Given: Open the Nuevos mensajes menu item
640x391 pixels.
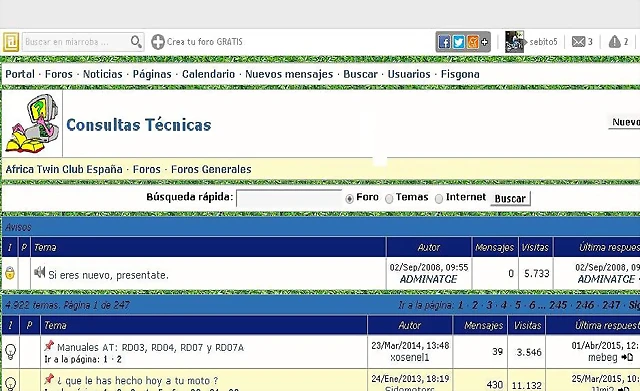Looking at the screenshot, I should pyautogui.click(x=289, y=74).
